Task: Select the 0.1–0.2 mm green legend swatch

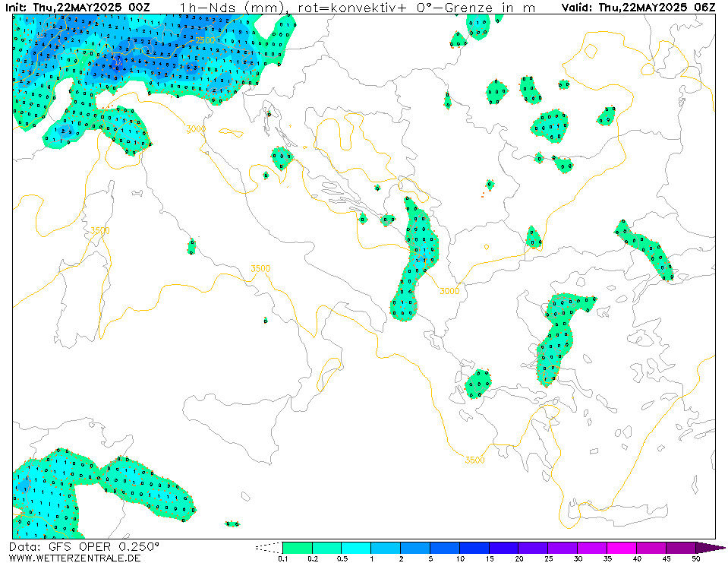Action: click(x=298, y=548)
